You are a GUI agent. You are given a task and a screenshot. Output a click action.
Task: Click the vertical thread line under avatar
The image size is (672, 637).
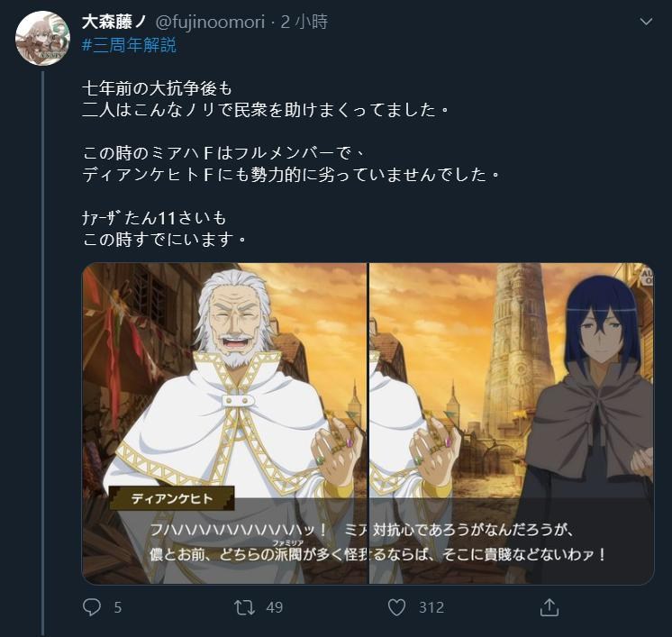(43, 353)
